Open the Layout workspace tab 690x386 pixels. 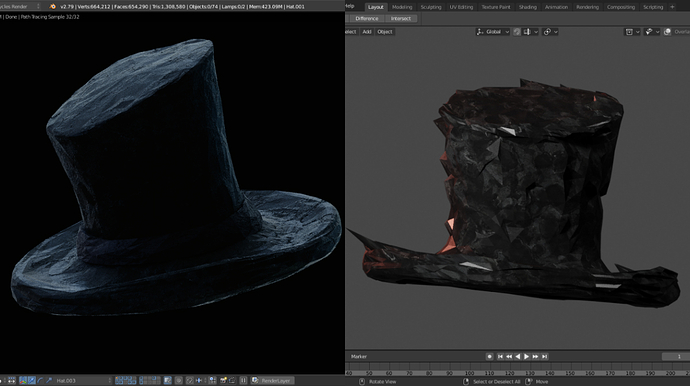[375, 7]
